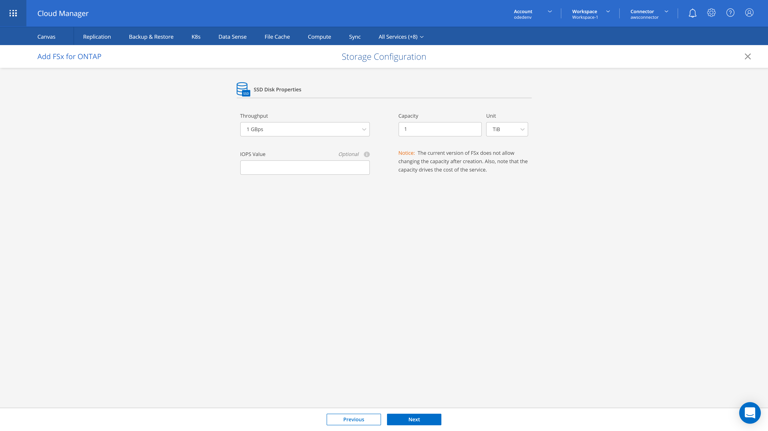Open the chat support bubble

click(750, 413)
